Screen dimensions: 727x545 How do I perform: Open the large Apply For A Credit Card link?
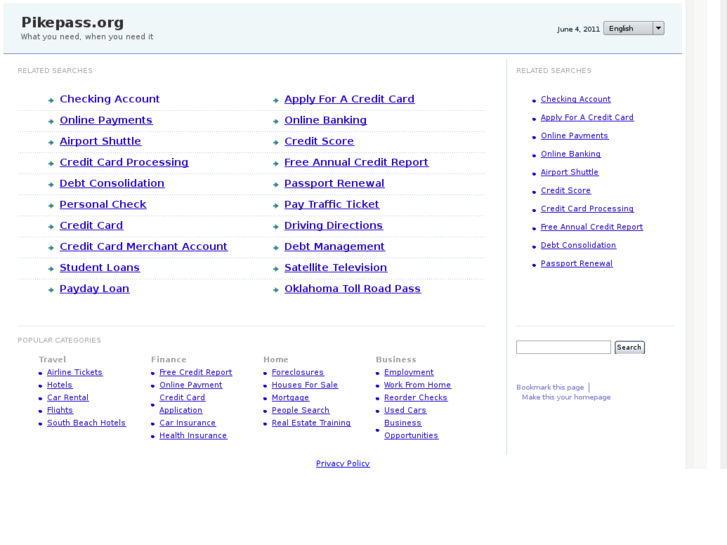coord(349,99)
